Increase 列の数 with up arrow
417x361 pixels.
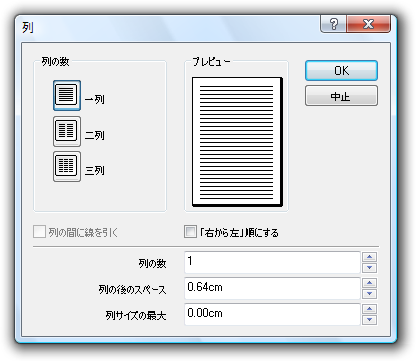[369, 257]
